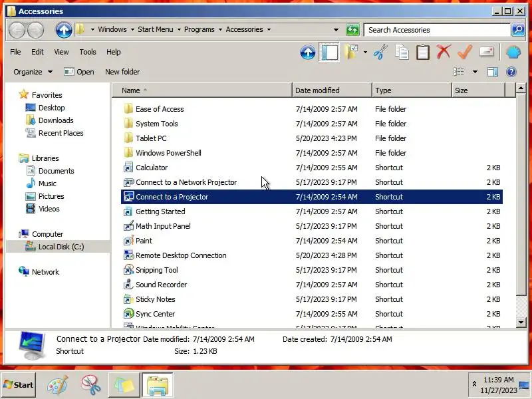The height and width of the screenshot is (399, 532).
Task: Click the folder options toolbar icon
Action: coord(351,53)
